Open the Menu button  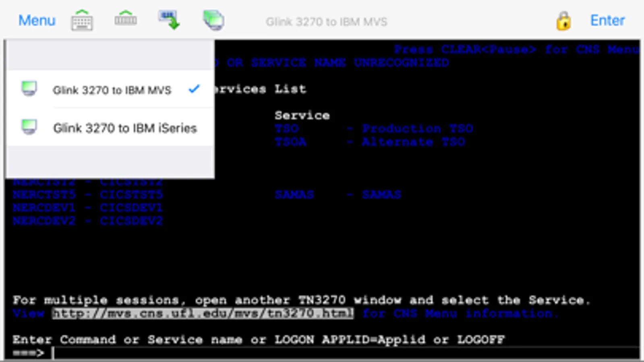[x=37, y=21]
